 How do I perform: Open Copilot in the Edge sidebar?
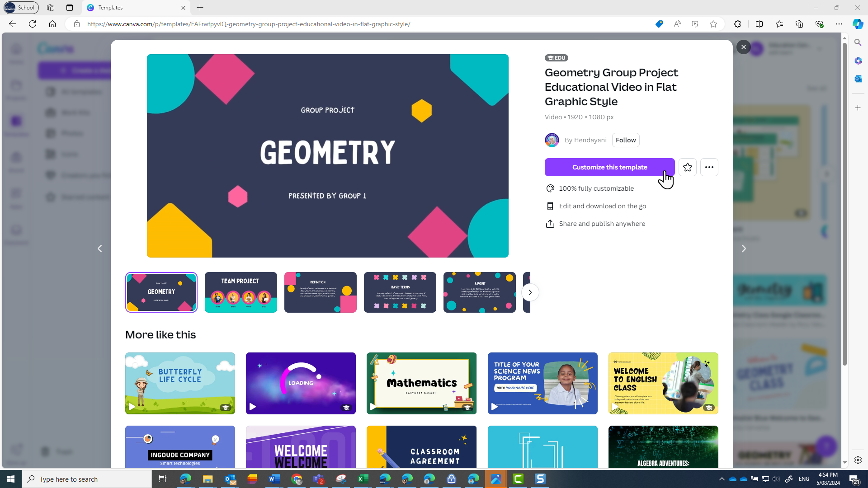click(858, 24)
